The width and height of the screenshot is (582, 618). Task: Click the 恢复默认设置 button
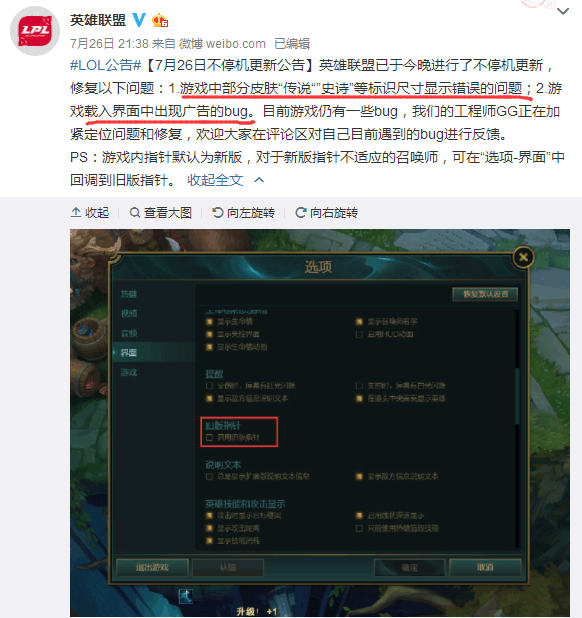tap(485, 294)
